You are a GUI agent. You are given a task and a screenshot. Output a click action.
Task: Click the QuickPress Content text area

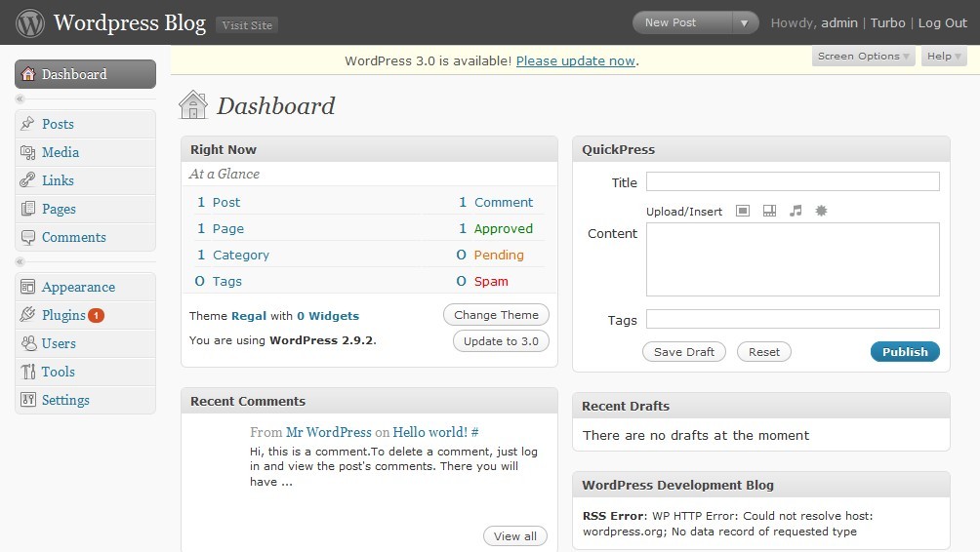click(793, 259)
